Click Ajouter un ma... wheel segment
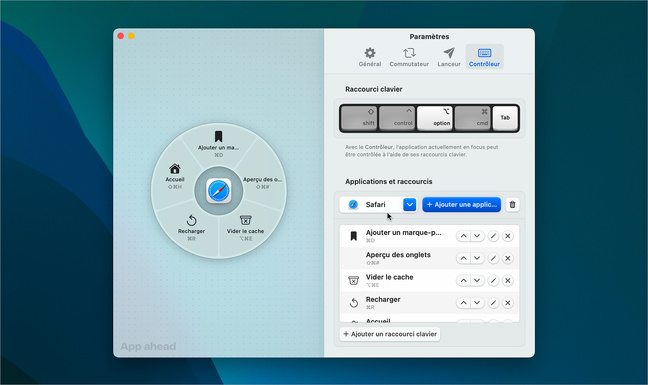The width and height of the screenshot is (648, 385). click(x=218, y=144)
